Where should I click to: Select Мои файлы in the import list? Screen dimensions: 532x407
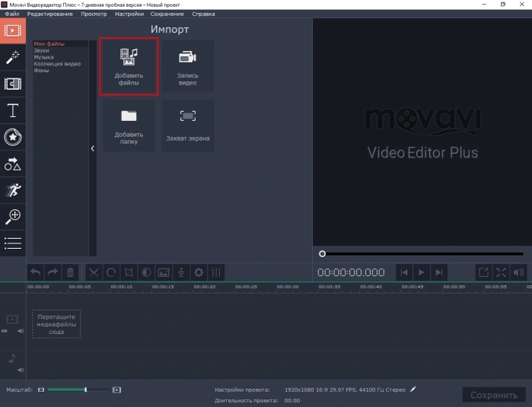coord(49,44)
